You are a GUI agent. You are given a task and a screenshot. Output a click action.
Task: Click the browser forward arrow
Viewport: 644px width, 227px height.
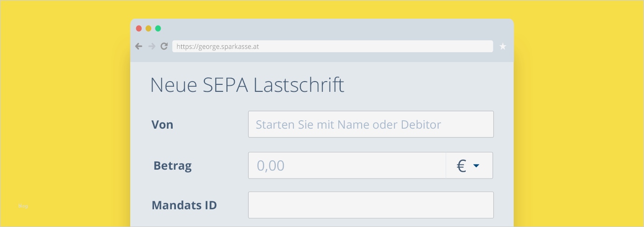152,46
